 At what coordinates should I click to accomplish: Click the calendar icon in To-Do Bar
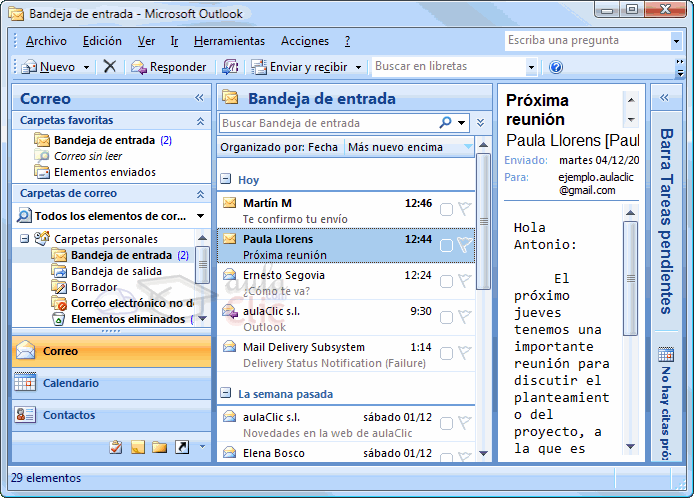[666, 354]
